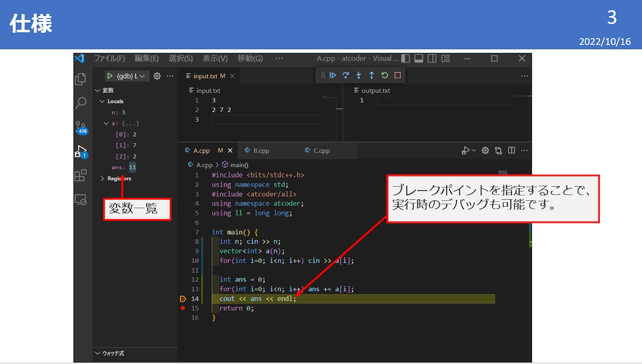Close the input.txt tab

click(232, 76)
